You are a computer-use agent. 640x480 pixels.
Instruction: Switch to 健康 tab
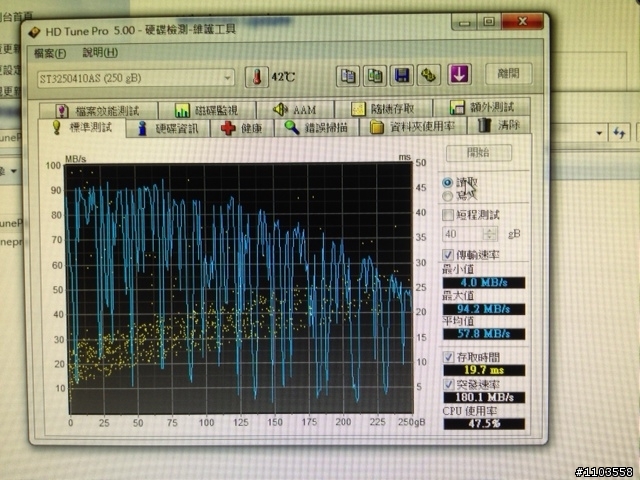[242, 128]
